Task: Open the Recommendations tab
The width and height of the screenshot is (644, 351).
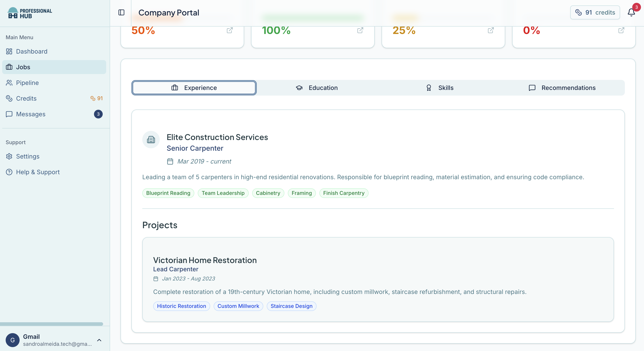Action: 562,88
